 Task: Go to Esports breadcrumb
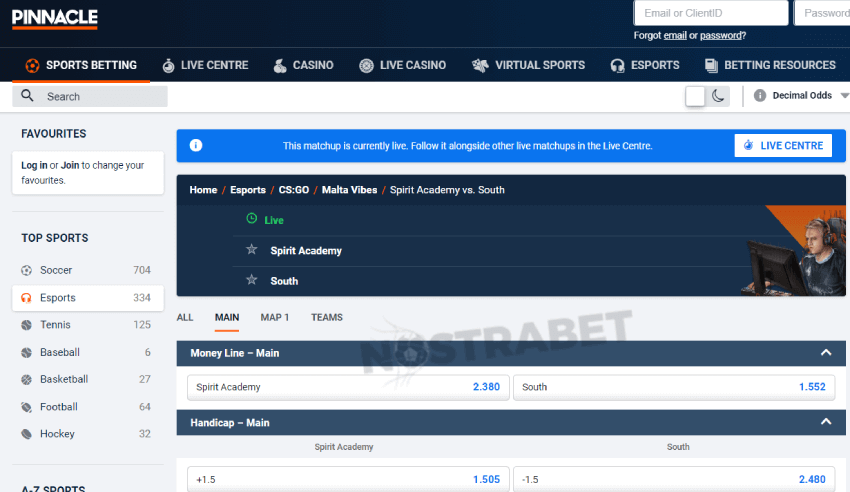point(248,190)
